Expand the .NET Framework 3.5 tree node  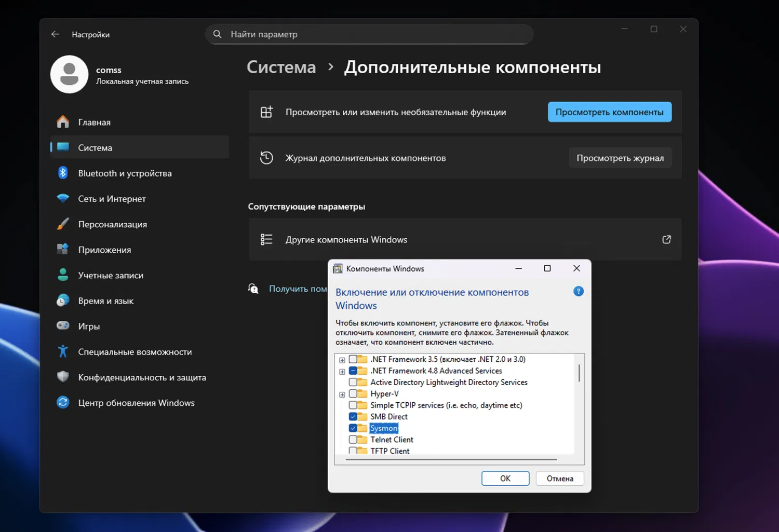point(342,360)
